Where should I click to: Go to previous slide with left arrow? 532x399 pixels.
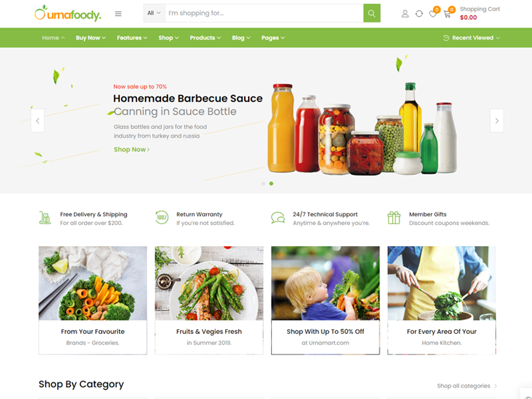coord(38,120)
